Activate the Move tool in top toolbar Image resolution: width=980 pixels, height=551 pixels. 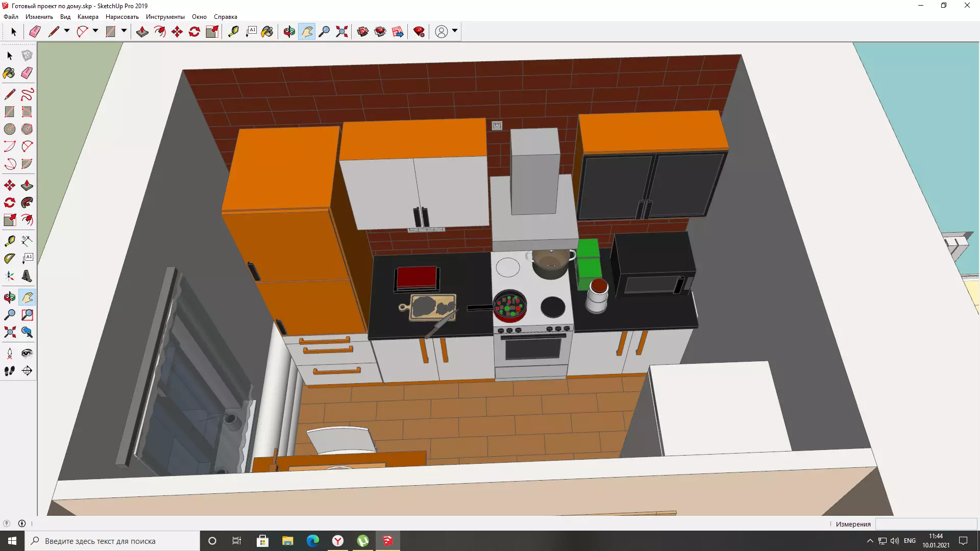coord(177,32)
